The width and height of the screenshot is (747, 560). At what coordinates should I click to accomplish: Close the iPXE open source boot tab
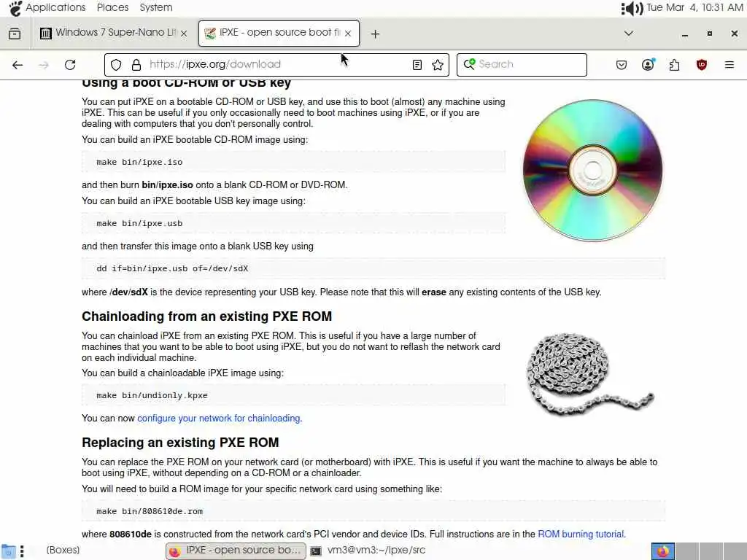[348, 34]
